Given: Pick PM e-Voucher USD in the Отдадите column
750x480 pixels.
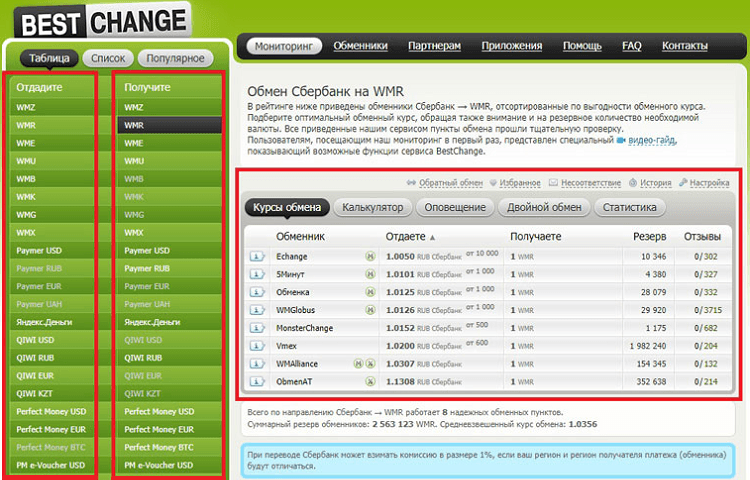Looking at the screenshot, I should point(52,465).
